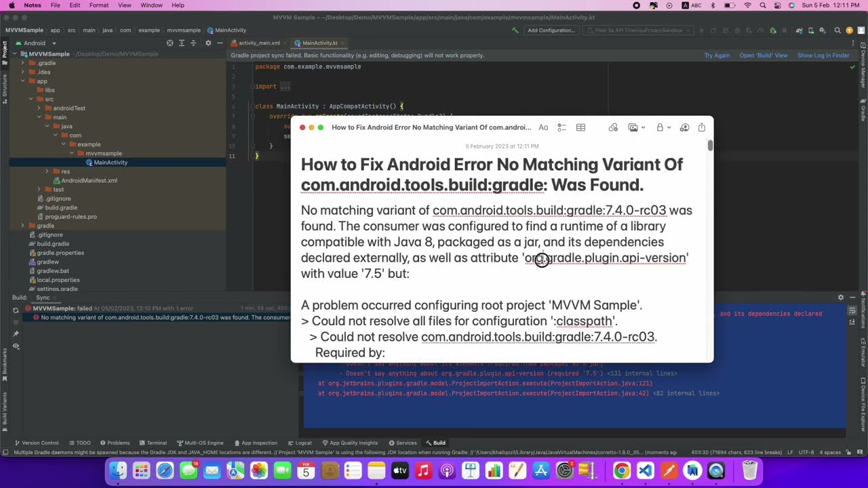Click the Notes insert table icon
868x488 pixels.
[x=580, y=127]
